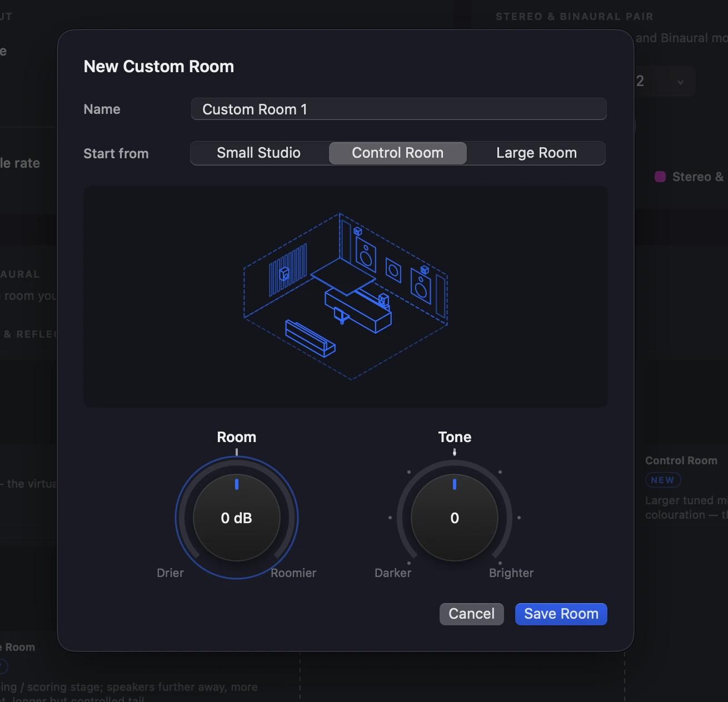Choose the Control Room segment
The image size is (728, 702).
(x=398, y=153)
